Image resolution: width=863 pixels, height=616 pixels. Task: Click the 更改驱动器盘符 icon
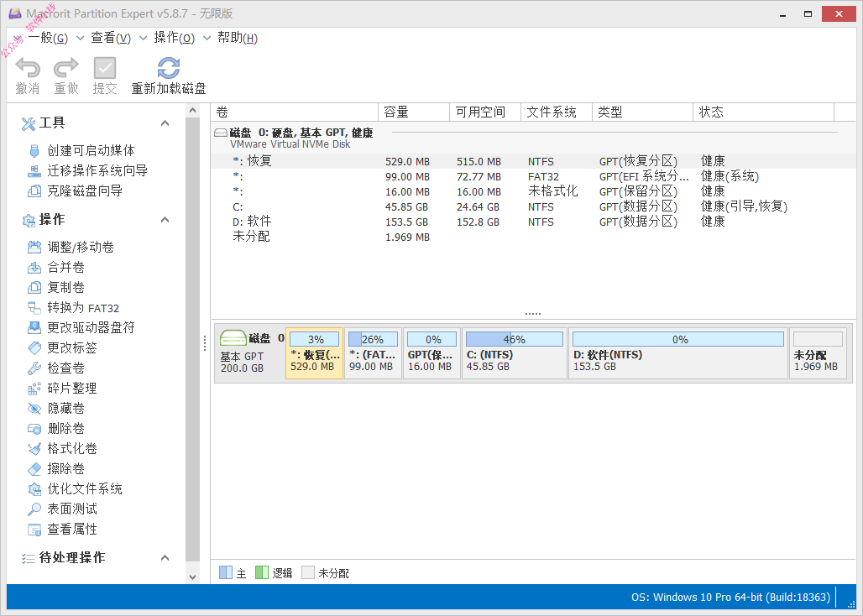coord(34,328)
